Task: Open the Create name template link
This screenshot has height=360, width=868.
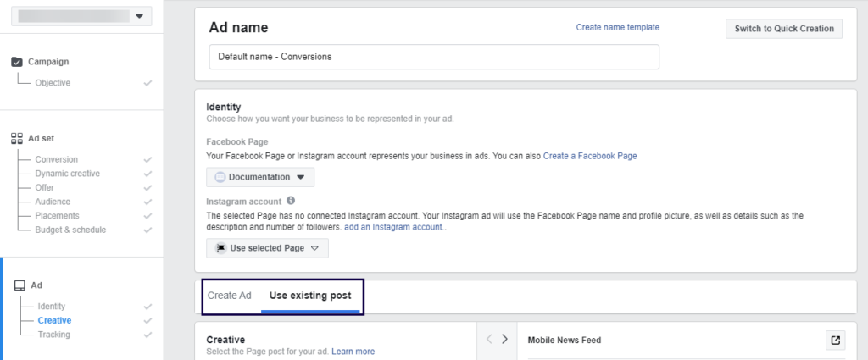Action: point(617,27)
